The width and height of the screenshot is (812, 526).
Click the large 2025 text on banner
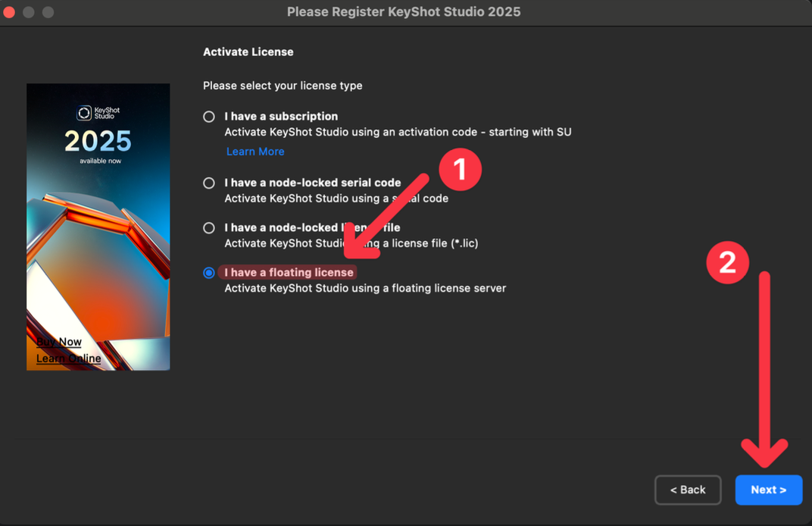pyautogui.click(x=98, y=141)
